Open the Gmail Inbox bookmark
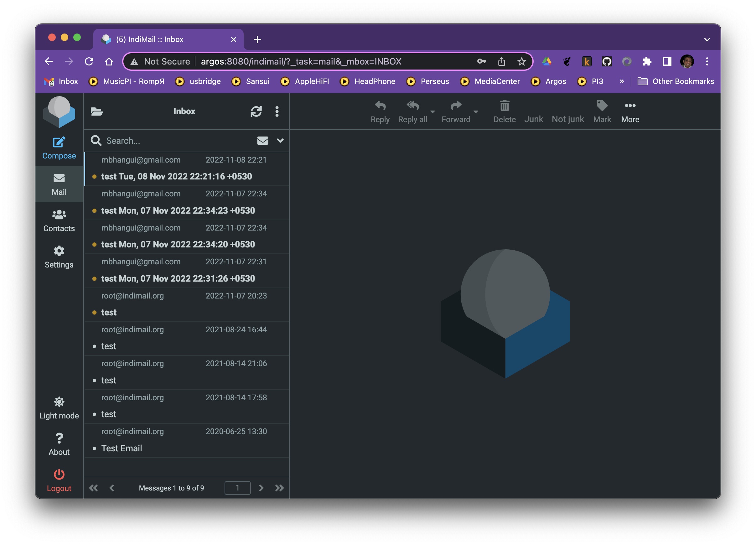Screen dimensions: 756x545 61,81
